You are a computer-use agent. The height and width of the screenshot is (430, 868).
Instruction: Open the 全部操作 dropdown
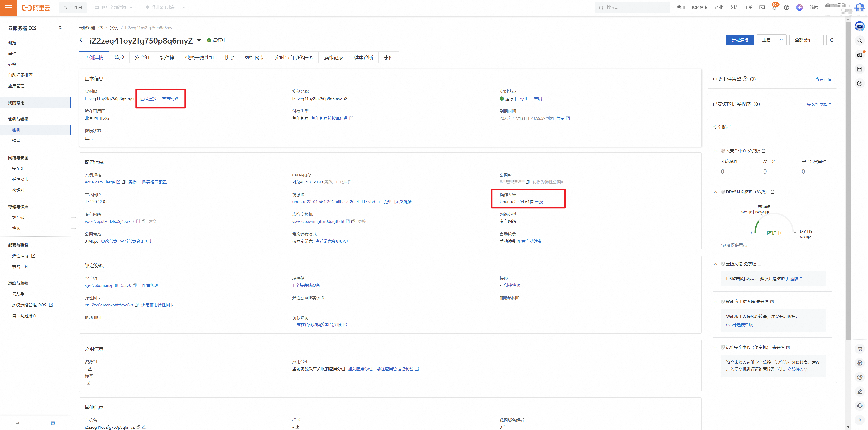(x=806, y=40)
